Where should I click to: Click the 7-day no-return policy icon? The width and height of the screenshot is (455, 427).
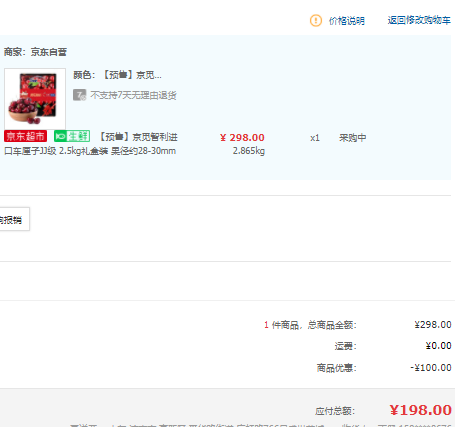80,95
